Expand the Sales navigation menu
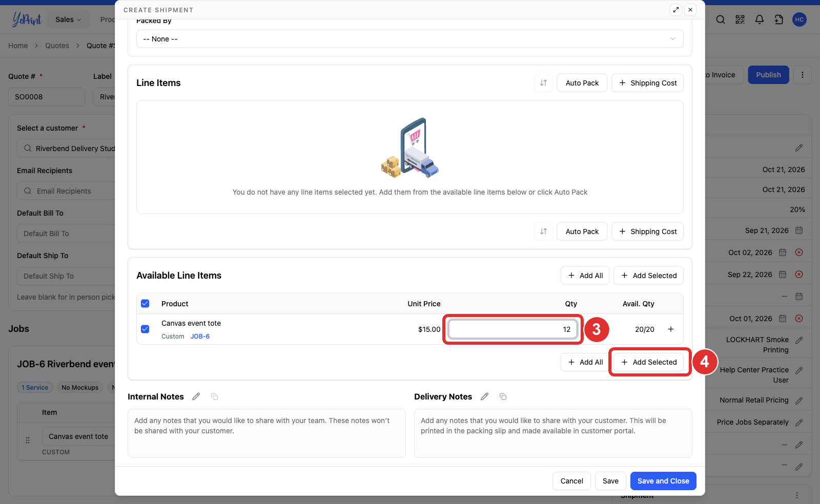This screenshot has width=820, height=504. tap(68, 19)
